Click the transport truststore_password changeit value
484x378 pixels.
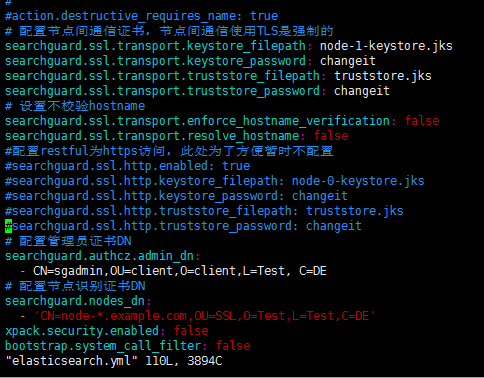362,91
